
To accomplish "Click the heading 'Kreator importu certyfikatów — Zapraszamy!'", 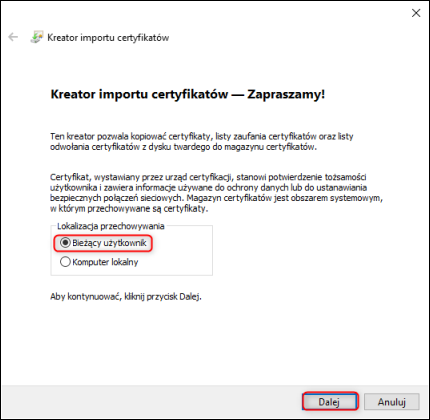I will click(188, 94).
